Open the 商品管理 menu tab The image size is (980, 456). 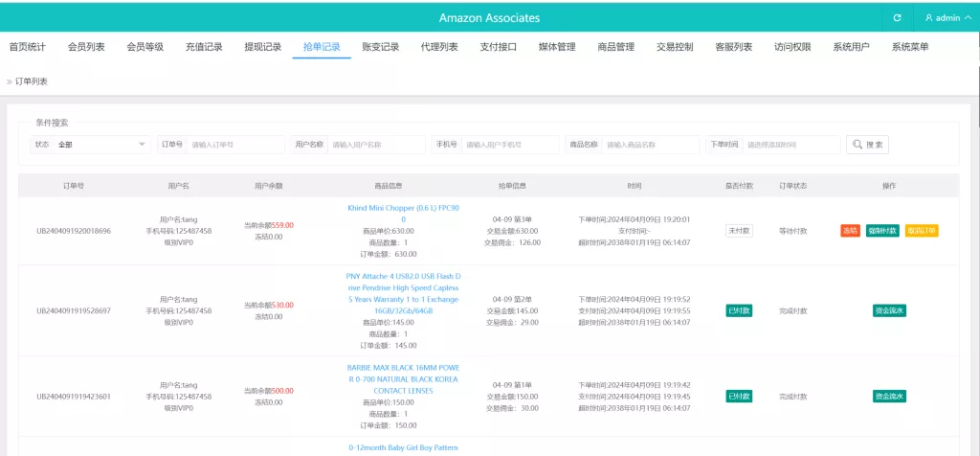pyautogui.click(x=615, y=47)
